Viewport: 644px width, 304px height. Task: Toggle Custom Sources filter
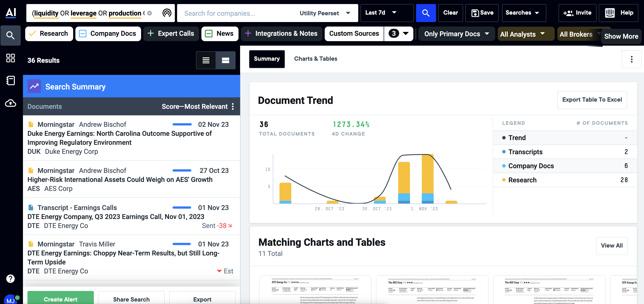(x=354, y=34)
